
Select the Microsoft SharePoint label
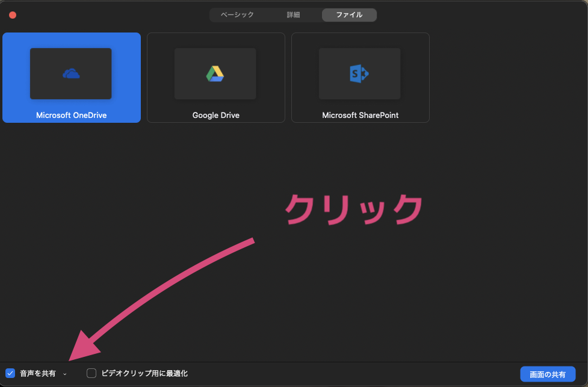(x=361, y=115)
